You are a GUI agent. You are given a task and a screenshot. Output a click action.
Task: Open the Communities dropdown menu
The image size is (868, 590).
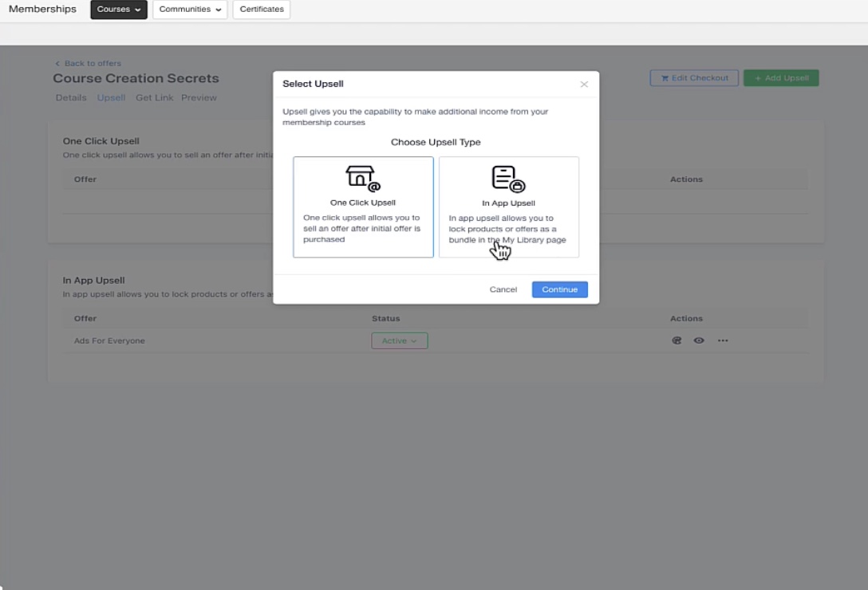click(190, 10)
